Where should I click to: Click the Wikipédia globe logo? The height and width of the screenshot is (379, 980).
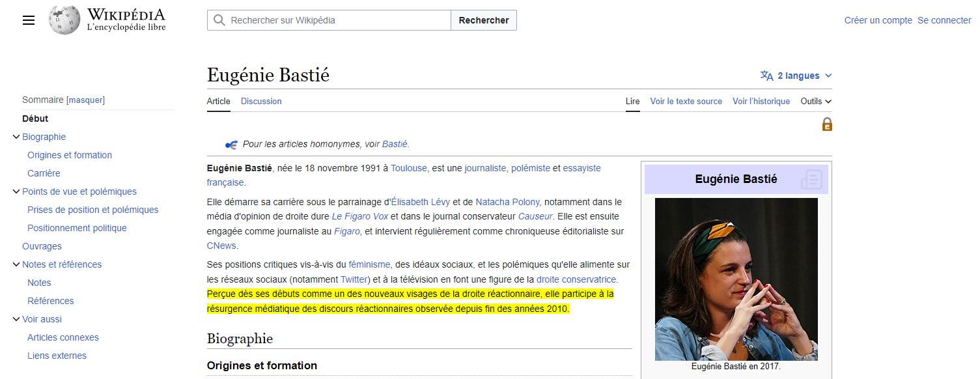point(64,20)
